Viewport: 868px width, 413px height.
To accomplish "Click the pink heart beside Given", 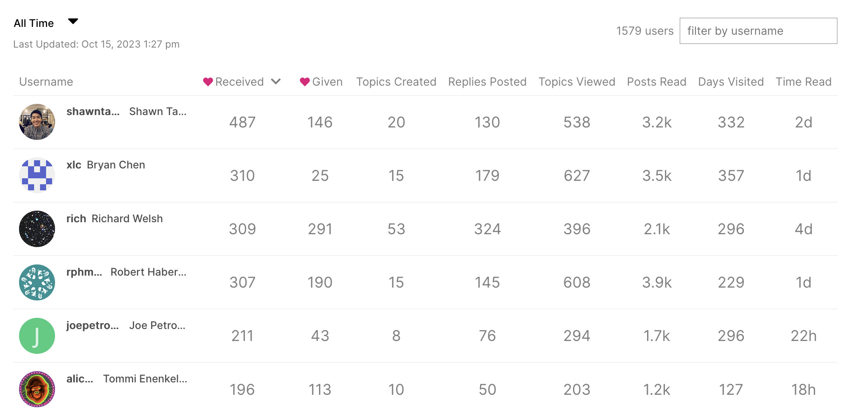I will coord(305,82).
